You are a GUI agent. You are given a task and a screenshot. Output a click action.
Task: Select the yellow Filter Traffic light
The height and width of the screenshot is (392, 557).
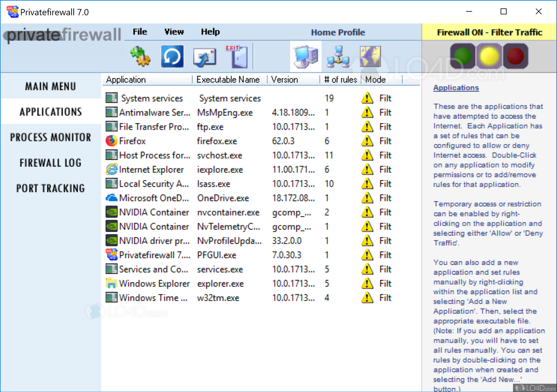click(x=489, y=56)
